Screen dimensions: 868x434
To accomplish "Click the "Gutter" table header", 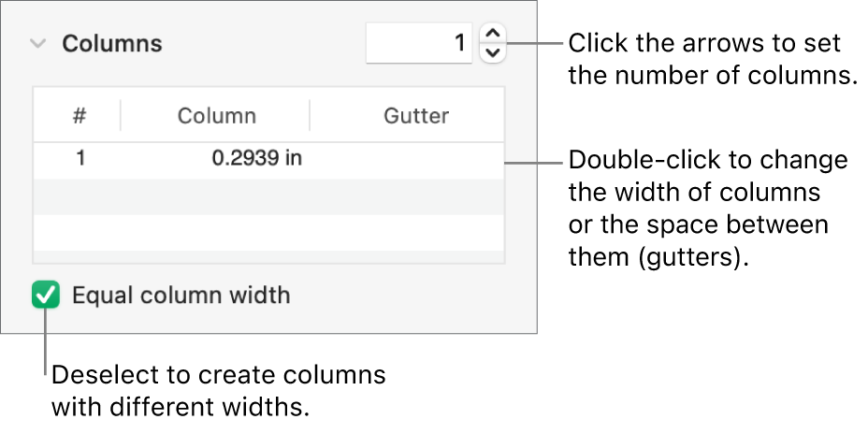I will coord(415,116).
